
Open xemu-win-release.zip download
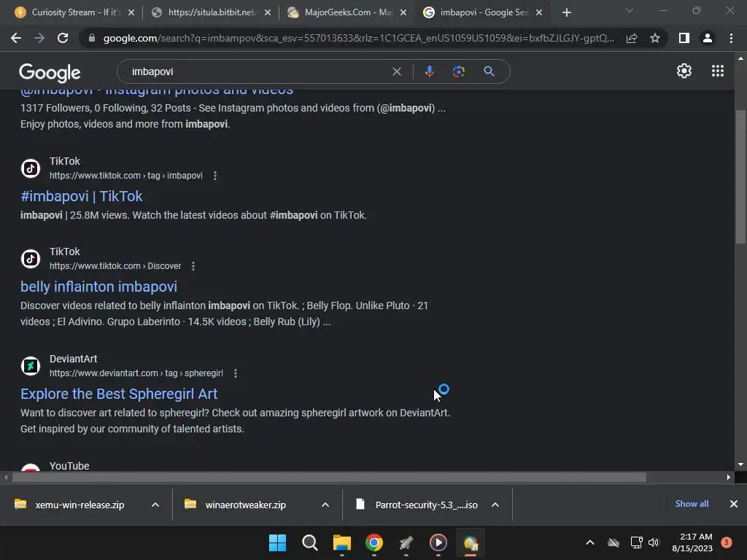79,505
